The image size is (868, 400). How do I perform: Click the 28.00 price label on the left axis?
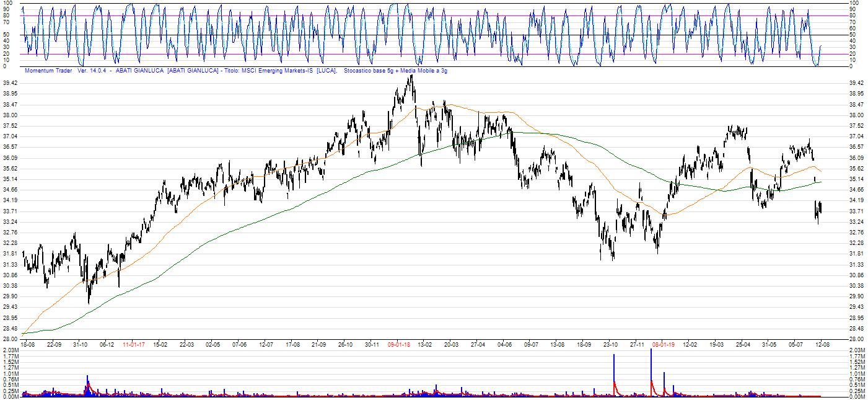[x=10, y=339]
